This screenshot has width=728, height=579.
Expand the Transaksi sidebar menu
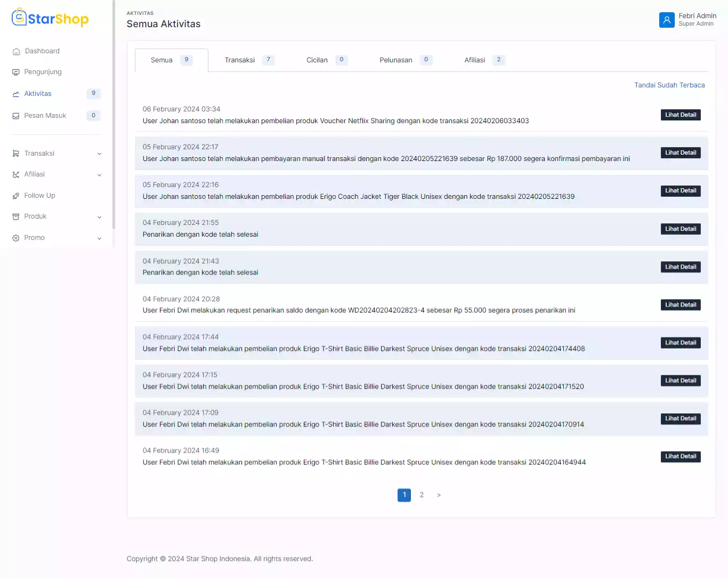(99, 154)
